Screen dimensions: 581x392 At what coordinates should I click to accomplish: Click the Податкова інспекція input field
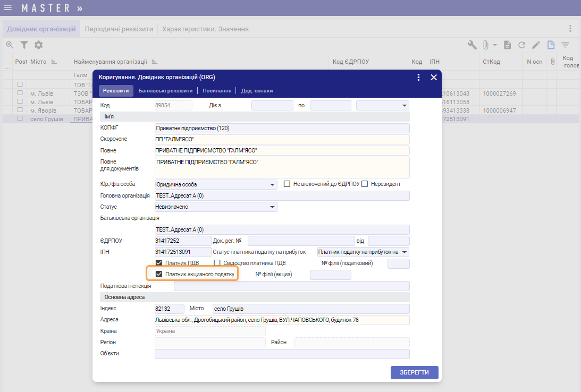291,286
